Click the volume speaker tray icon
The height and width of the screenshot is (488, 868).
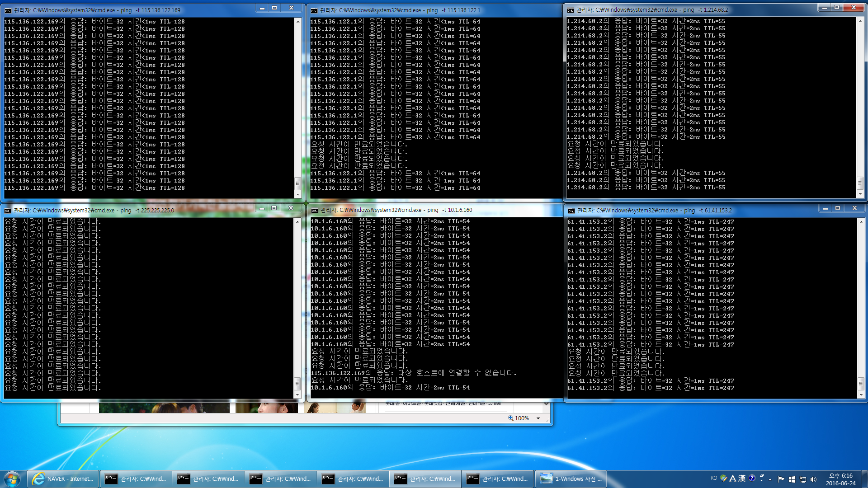tap(813, 479)
